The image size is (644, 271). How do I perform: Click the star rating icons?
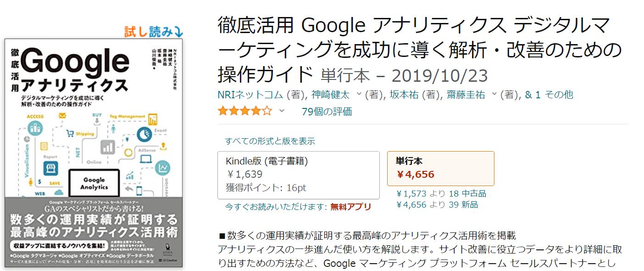pos(244,111)
